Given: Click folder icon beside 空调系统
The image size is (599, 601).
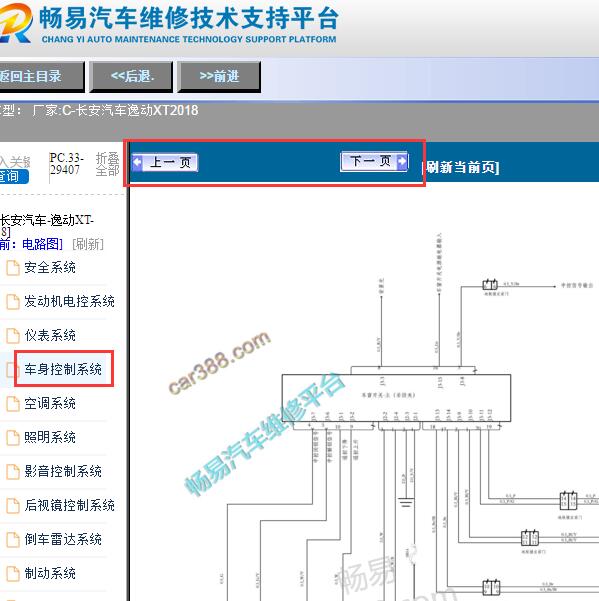Looking at the screenshot, I should pyautogui.click(x=13, y=404).
